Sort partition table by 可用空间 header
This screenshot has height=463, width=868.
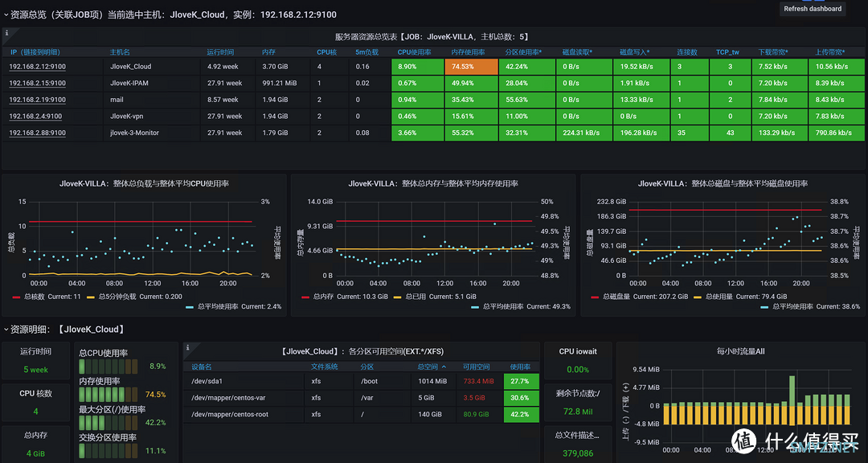476,367
